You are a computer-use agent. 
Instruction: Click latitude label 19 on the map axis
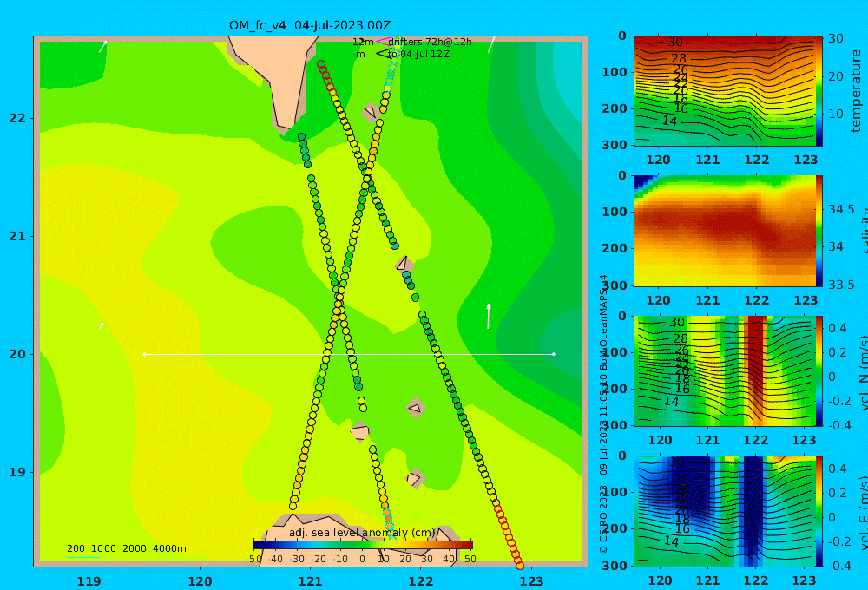point(17,472)
